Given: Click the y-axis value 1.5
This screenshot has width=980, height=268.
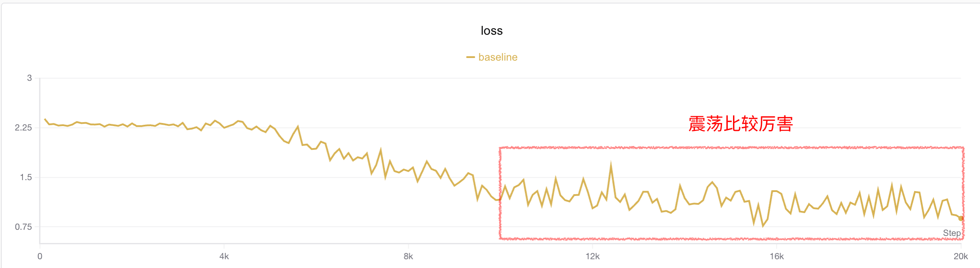Looking at the screenshot, I should click(26, 177).
